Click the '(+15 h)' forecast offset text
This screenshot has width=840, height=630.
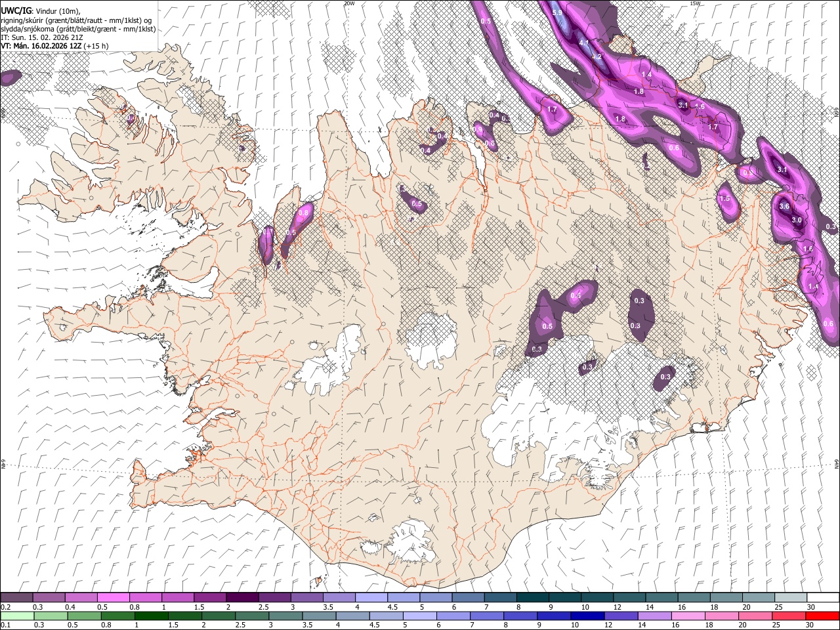pos(96,46)
